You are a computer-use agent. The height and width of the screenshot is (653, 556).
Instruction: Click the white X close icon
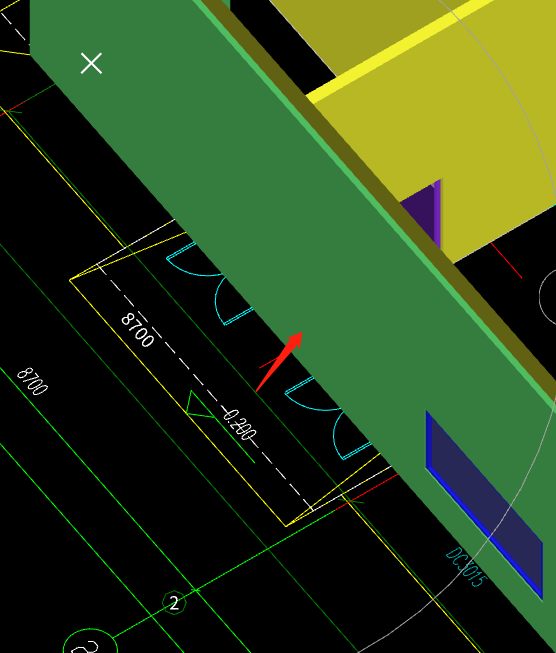coord(91,63)
